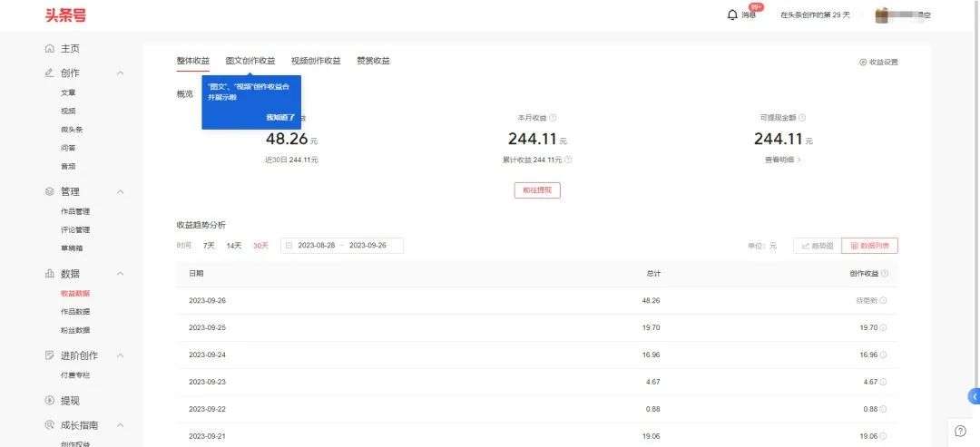Collapse the 数据 sidebar section
980x447 pixels.
point(121,274)
